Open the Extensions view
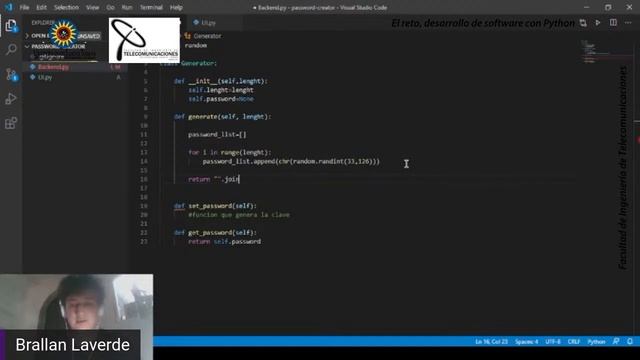 click(11, 123)
